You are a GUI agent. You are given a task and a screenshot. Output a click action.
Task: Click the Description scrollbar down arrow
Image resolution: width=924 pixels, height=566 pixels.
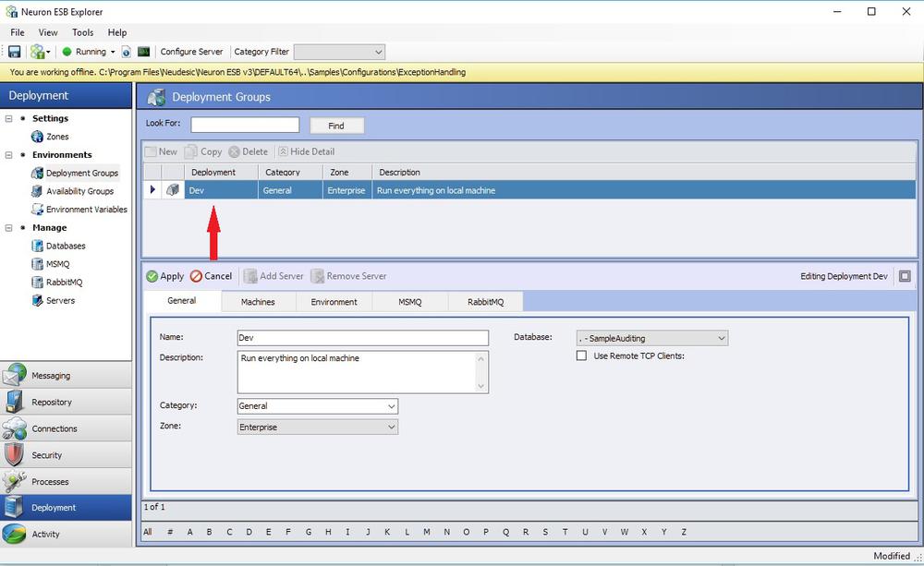pyautogui.click(x=481, y=386)
